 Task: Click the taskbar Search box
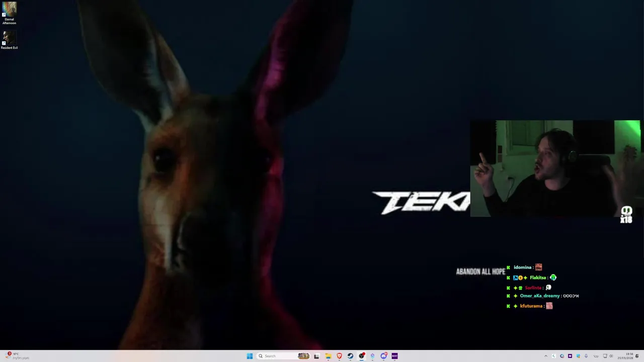(283, 356)
